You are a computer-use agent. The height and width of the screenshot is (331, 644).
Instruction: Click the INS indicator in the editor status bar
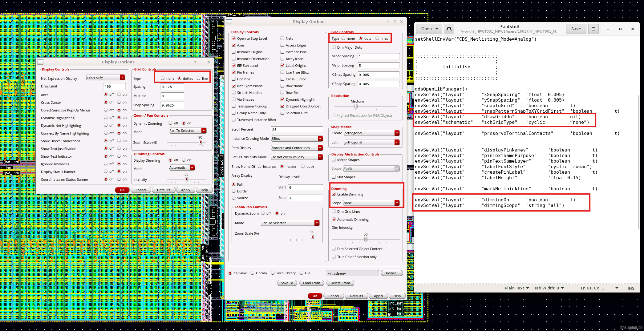631,289
